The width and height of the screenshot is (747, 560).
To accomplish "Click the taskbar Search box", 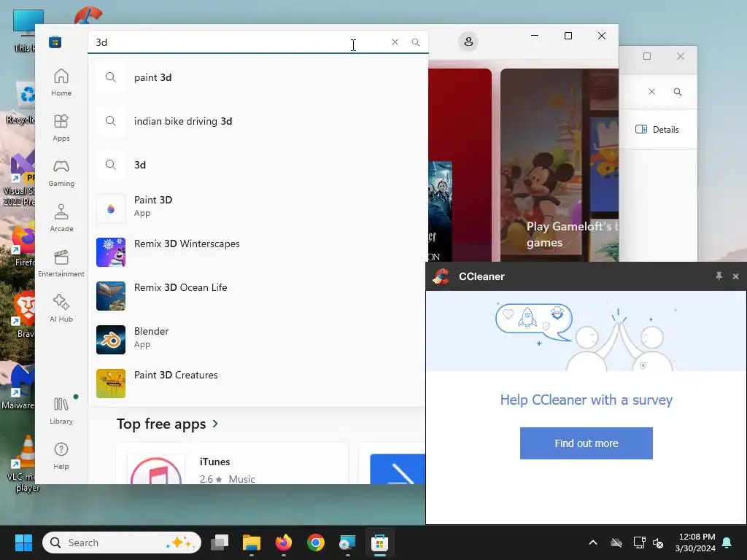I will click(x=122, y=542).
